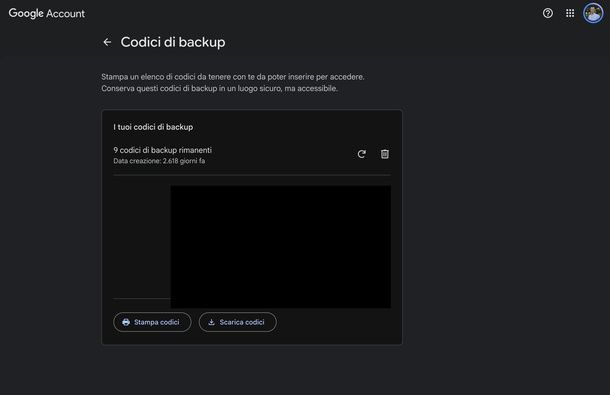Click the "Conserva questi codici di backup" line
Viewport: 610px width, 395px height.
coord(219,89)
